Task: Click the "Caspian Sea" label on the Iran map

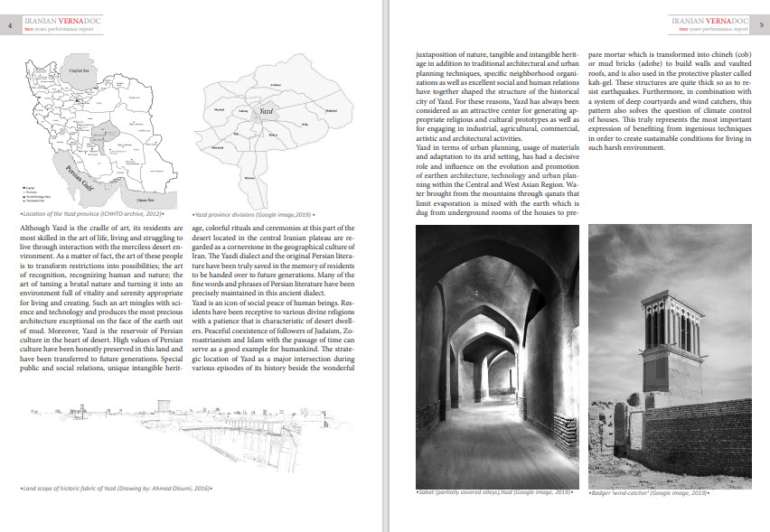Action: click(79, 70)
